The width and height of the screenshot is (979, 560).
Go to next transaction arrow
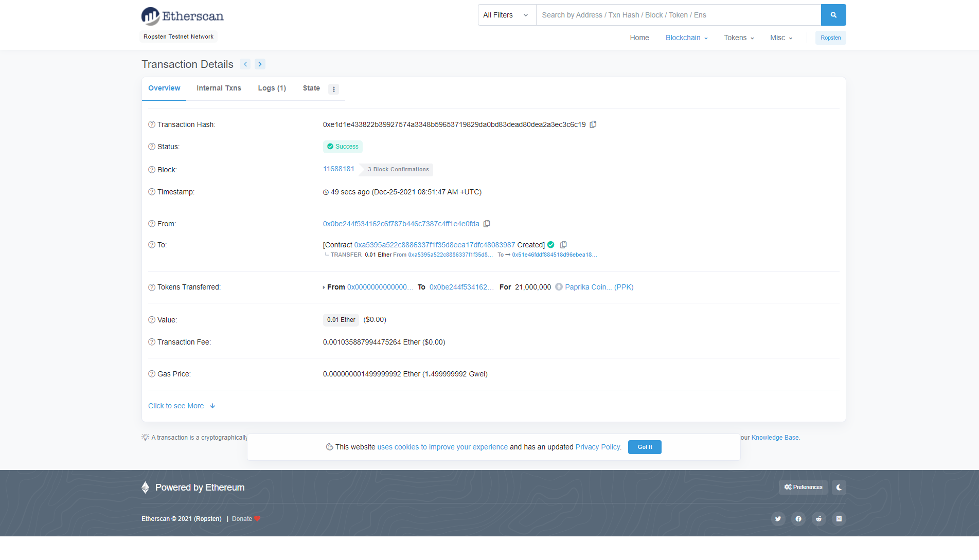260,64
